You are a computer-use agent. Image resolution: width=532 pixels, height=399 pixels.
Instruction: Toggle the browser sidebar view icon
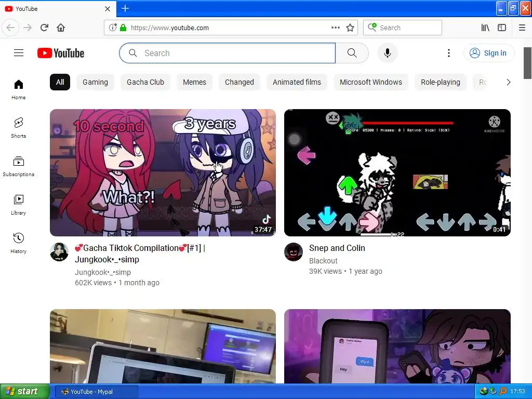[x=502, y=28]
